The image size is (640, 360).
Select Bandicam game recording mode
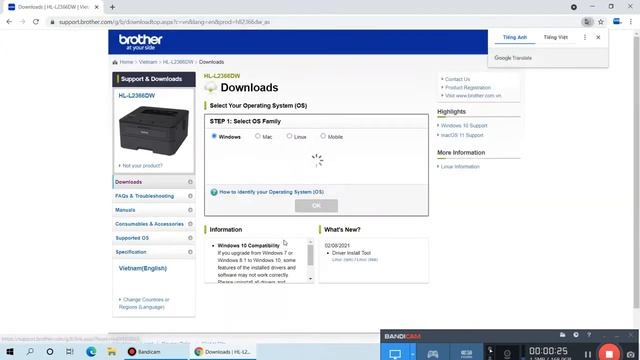(x=433, y=353)
